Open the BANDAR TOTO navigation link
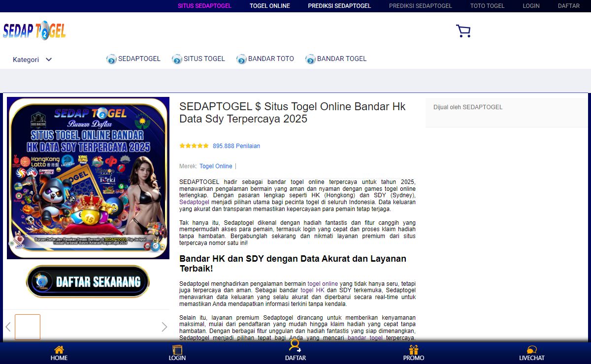 [x=271, y=59]
